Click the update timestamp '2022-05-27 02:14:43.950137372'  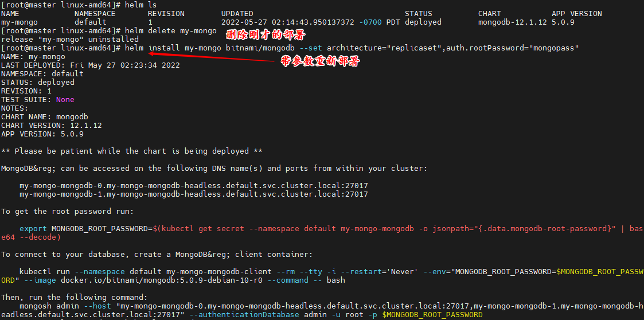tap(287, 22)
